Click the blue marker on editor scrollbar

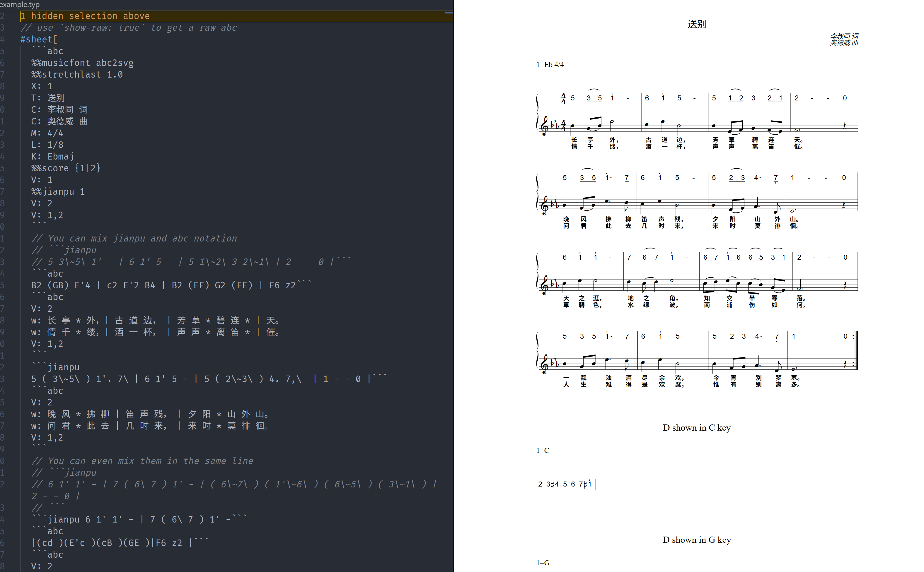[449, 13]
